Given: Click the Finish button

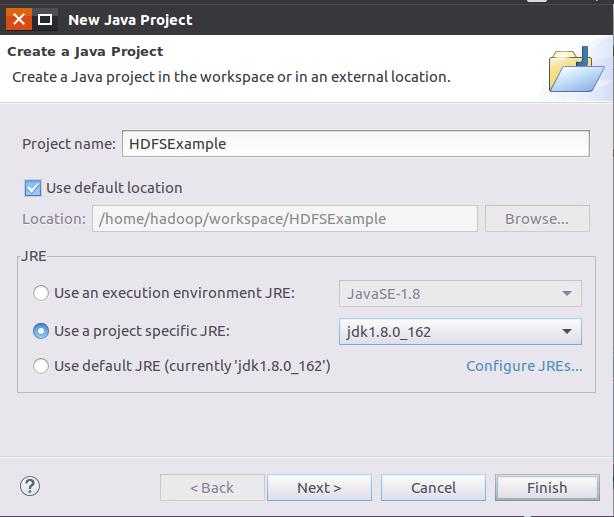Looking at the screenshot, I should click(x=547, y=488).
